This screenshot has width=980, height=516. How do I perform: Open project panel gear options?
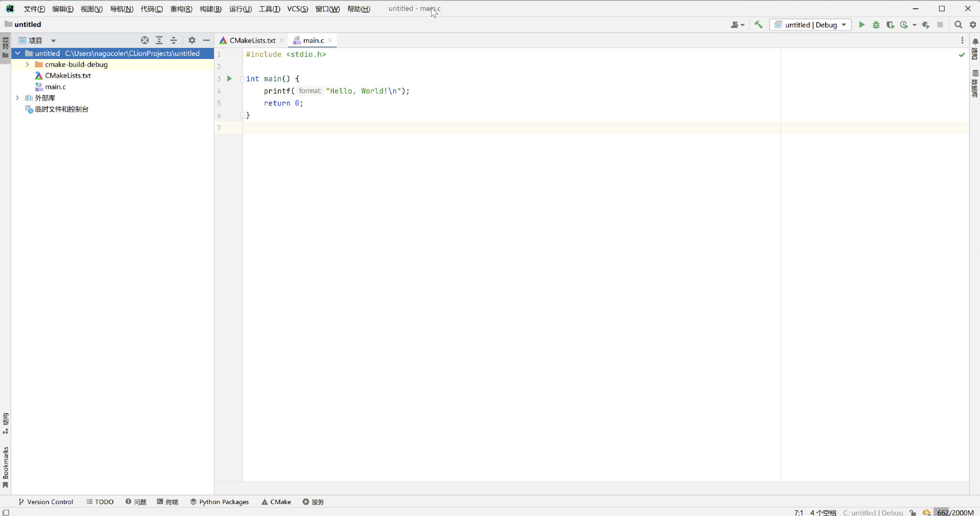tap(192, 40)
